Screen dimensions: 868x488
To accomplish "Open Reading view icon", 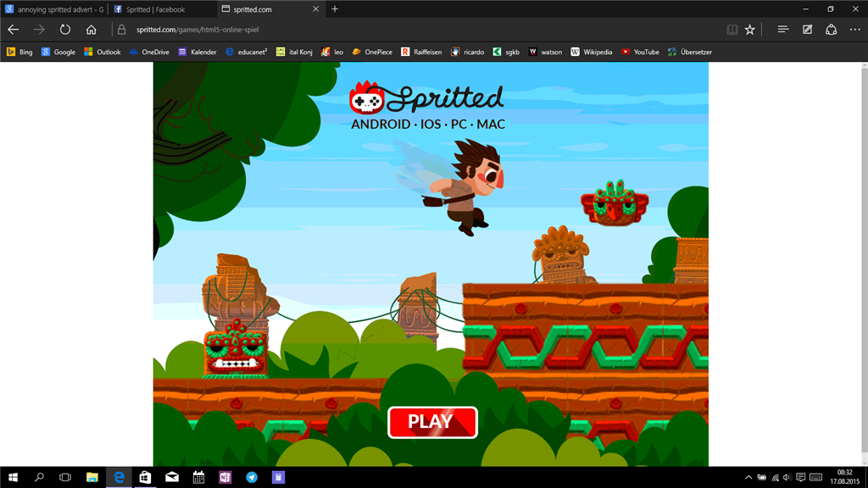I will 732,30.
